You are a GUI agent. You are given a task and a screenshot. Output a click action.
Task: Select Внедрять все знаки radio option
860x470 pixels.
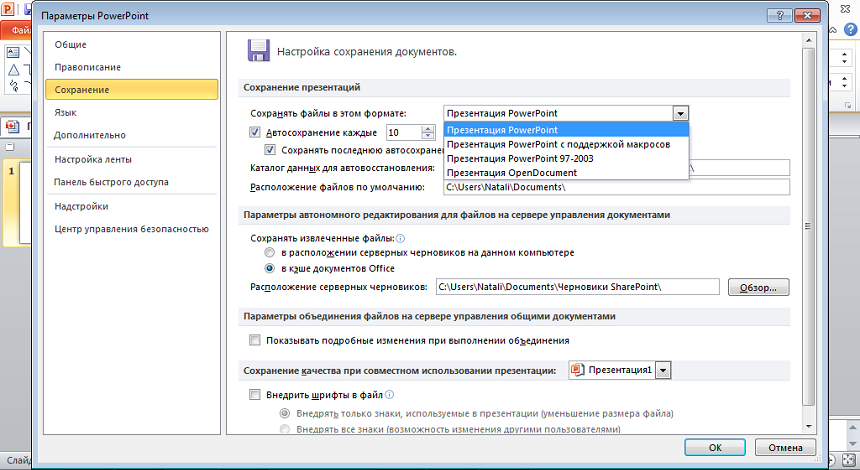285,429
